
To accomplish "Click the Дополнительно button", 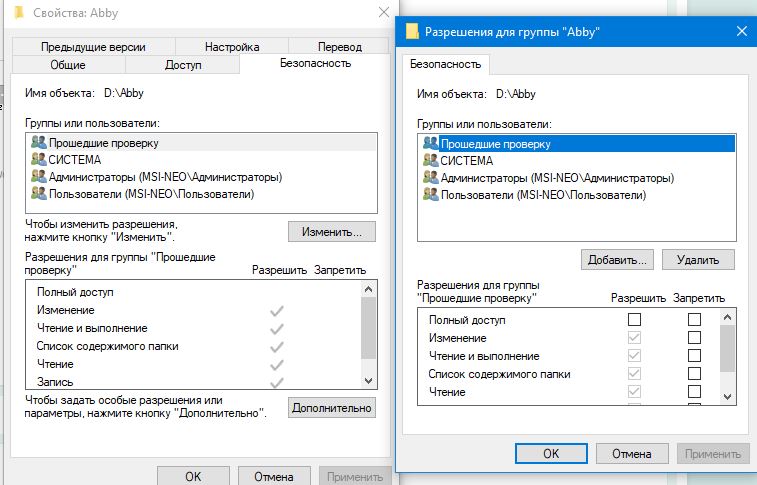I will [x=331, y=408].
